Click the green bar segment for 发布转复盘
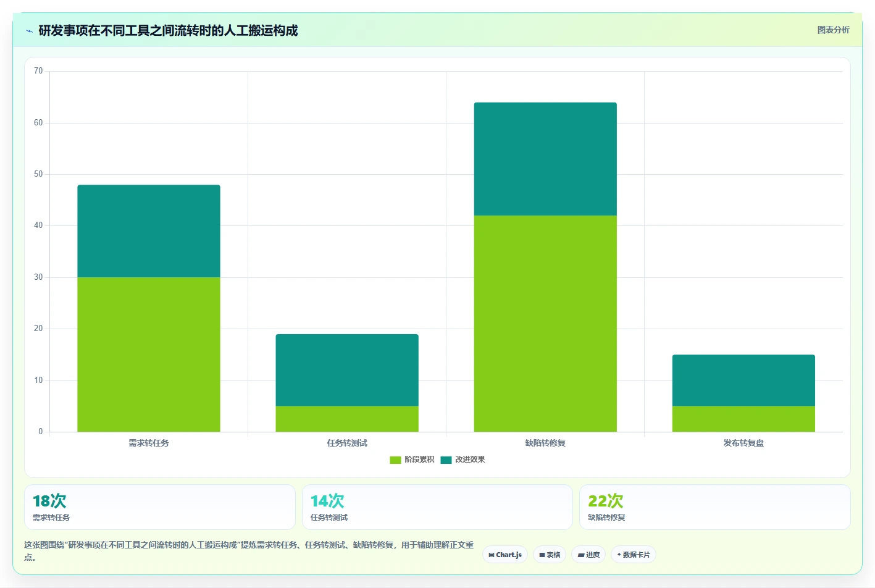The image size is (875, 588). (x=743, y=419)
